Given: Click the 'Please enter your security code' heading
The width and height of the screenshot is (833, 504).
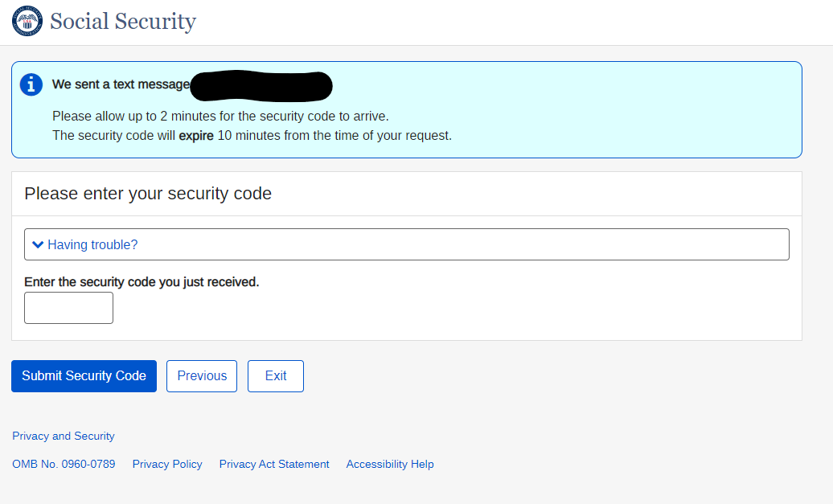Looking at the screenshot, I should point(148,194).
